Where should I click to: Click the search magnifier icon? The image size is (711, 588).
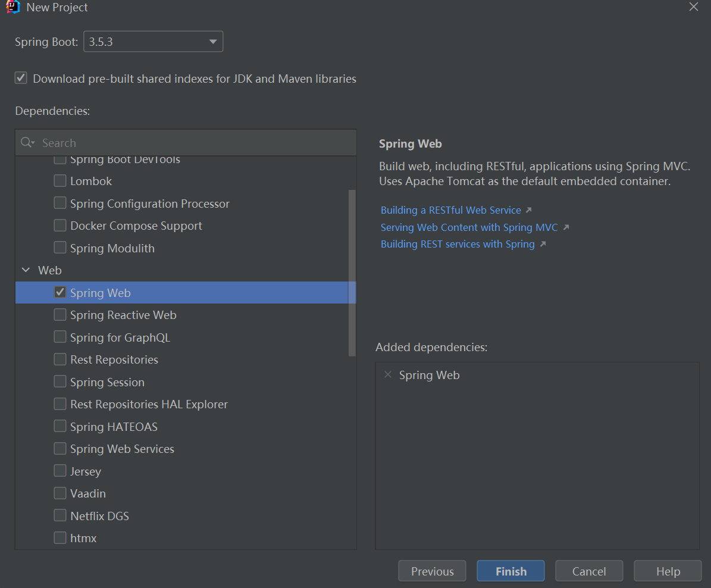pos(27,142)
